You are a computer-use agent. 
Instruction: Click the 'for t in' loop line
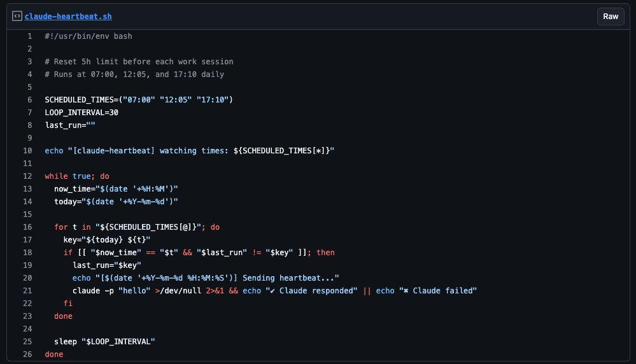click(x=137, y=227)
